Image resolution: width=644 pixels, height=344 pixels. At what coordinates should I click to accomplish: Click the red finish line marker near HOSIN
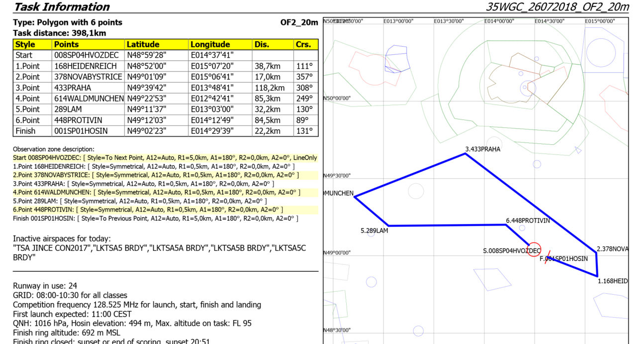[x=547, y=258]
